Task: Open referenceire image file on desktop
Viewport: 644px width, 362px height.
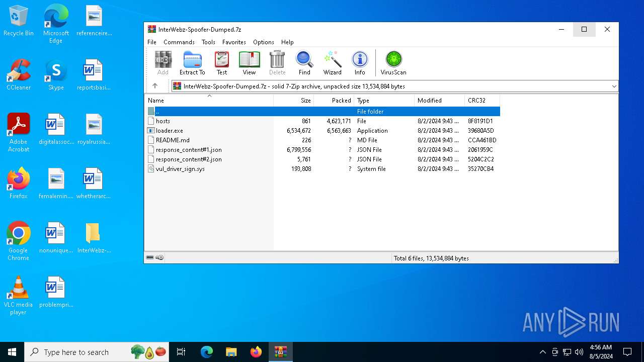Action: coord(94,21)
